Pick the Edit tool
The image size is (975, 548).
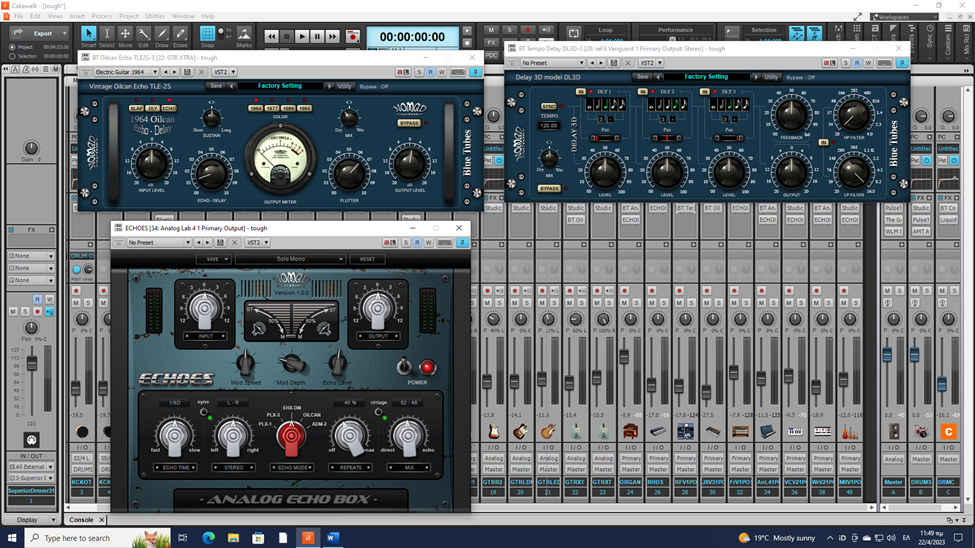click(x=144, y=36)
